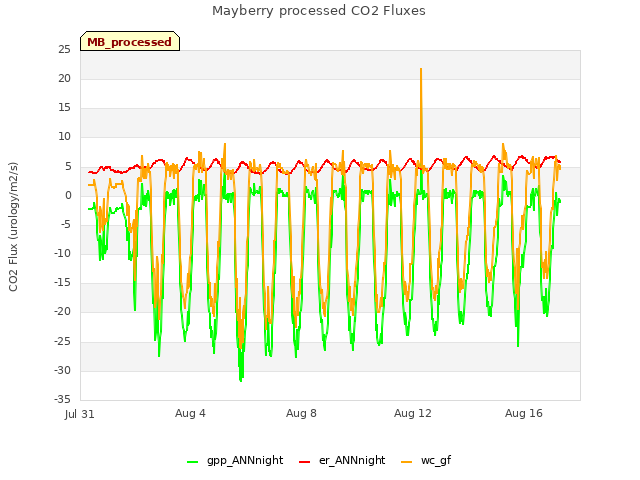Click the chart title Mayberry processed CO2 Fluxes
Viewport: 640px width, 480px height.
point(319,11)
